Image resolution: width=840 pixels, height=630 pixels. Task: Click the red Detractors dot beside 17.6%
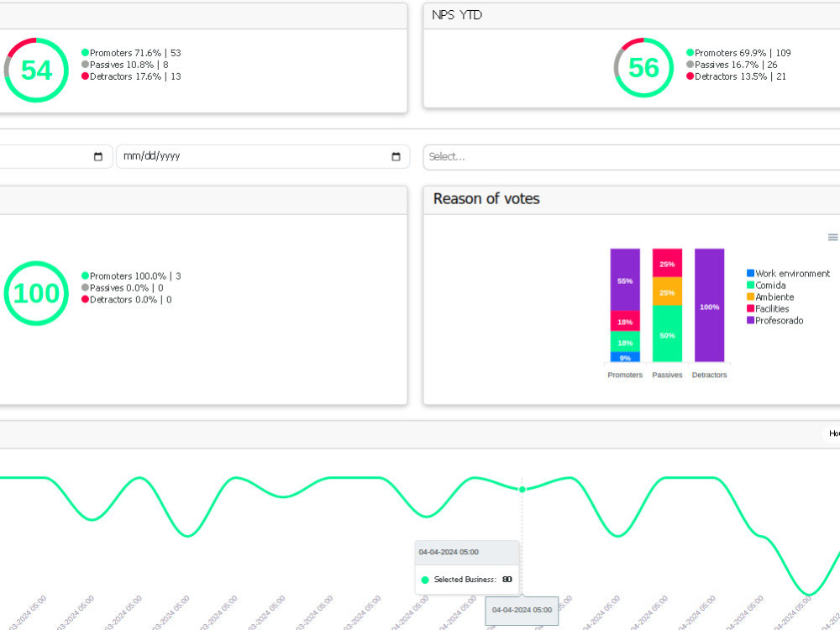tap(85, 76)
